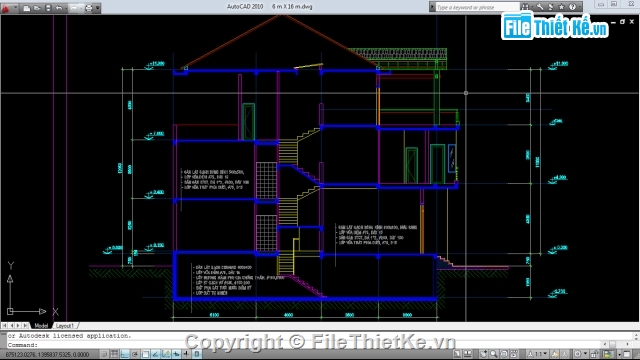This screenshot has height=360, width=640.
Task: Undo the last action
Action: pyautogui.click(x=59, y=8)
